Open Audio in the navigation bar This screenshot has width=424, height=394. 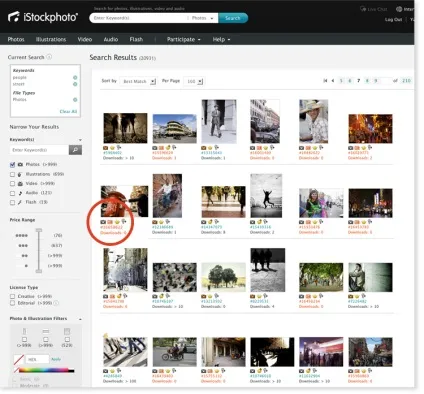click(x=111, y=39)
